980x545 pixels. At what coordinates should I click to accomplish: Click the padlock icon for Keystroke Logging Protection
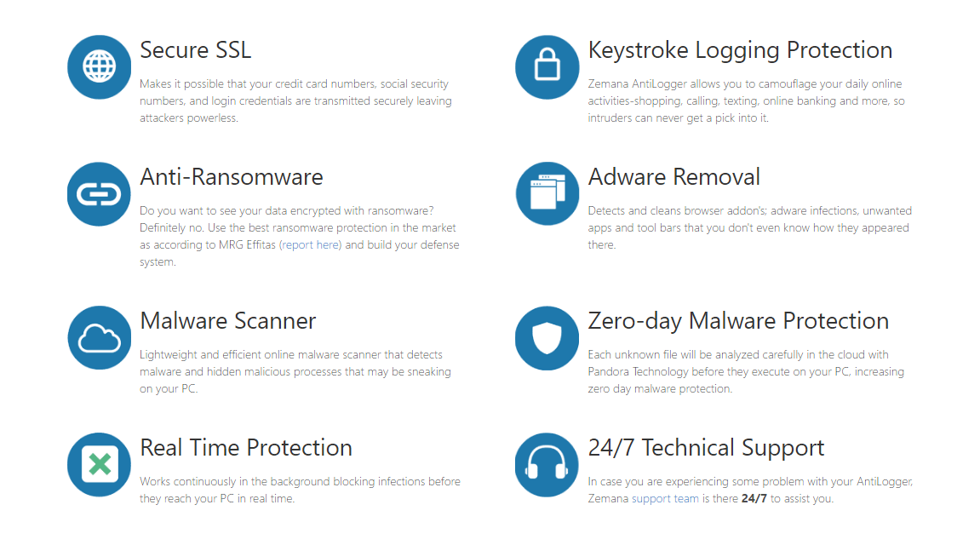coord(547,66)
